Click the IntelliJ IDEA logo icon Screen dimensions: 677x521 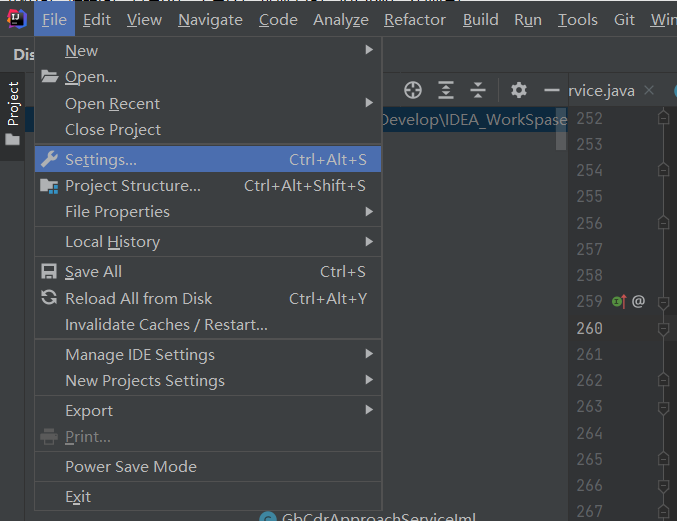(x=17, y=19)
